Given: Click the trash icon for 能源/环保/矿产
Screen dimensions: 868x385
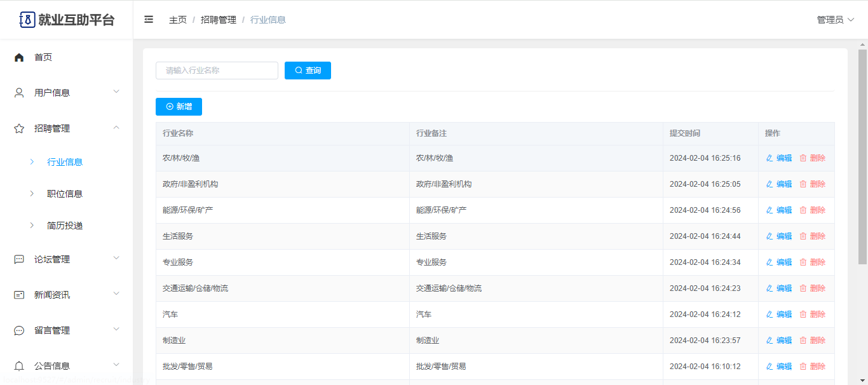Looking at the screenshot, I should pyautogui.click(x=803, y=210).
